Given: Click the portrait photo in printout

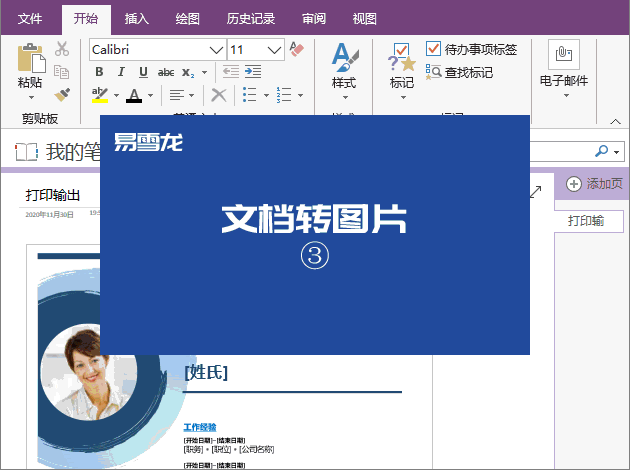Looking at the screenshot, I should click(89, 372).
